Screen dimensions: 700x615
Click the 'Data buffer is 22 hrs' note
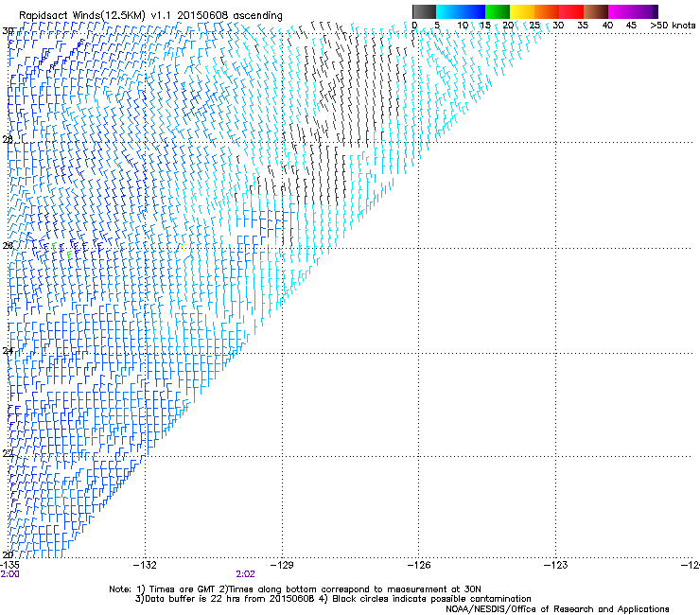click(333, 599)
